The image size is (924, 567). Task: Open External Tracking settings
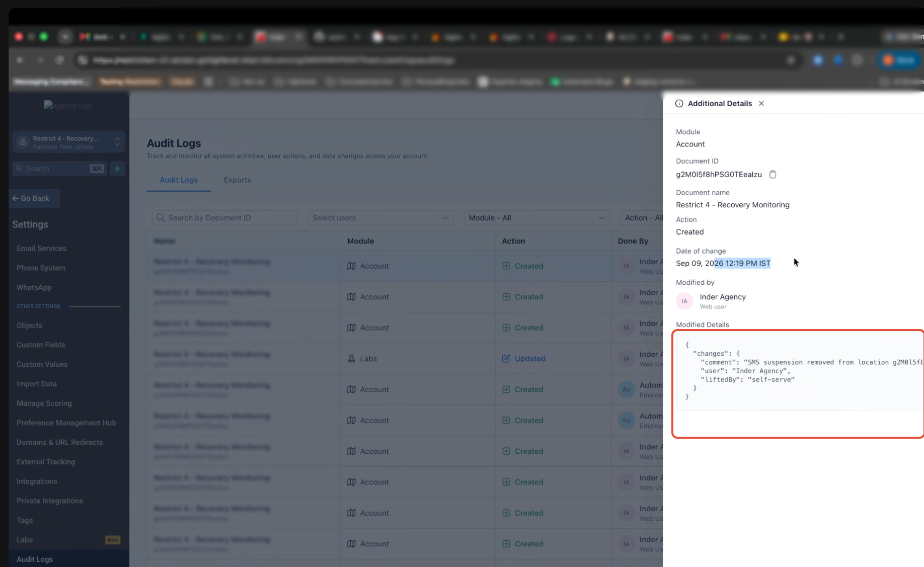46,462
